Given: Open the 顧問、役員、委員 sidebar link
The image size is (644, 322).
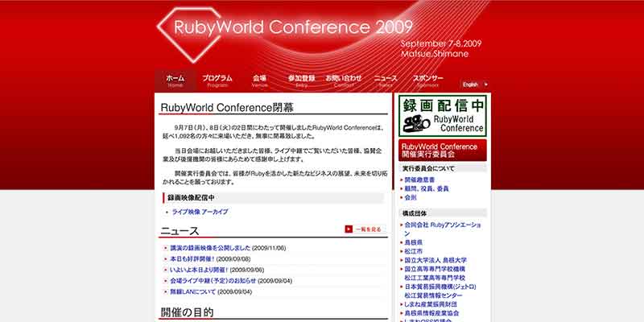Looking at the screenshot, I should click(x=427, y=189).
